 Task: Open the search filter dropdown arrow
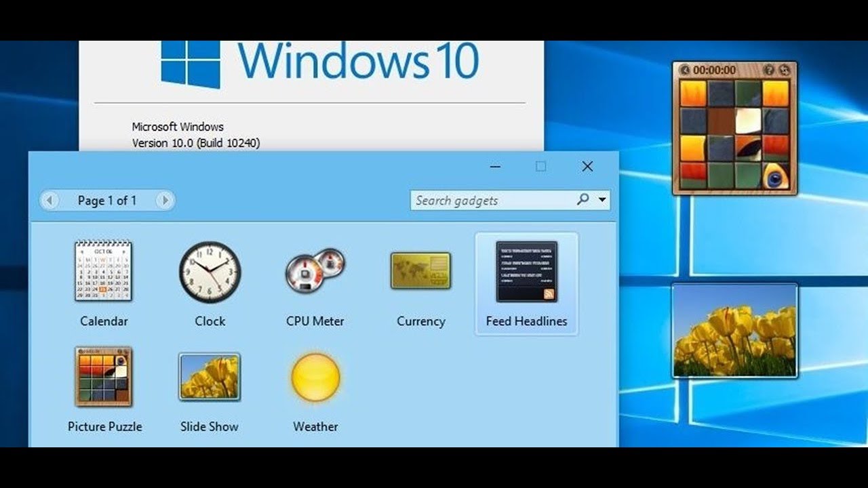pos(602,200)
